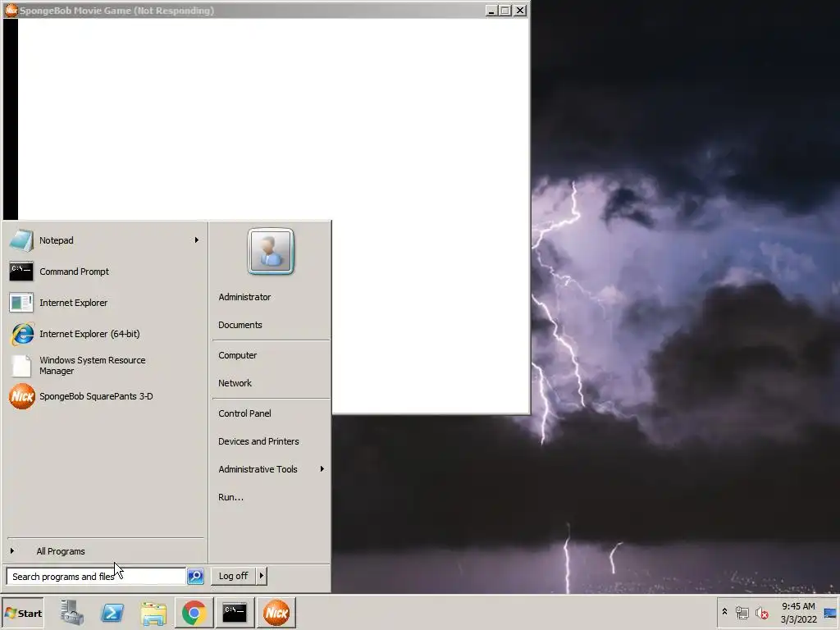Switch to Command Prompt taskbar window
Screen dimensions: 840x630
click(235, 613)
